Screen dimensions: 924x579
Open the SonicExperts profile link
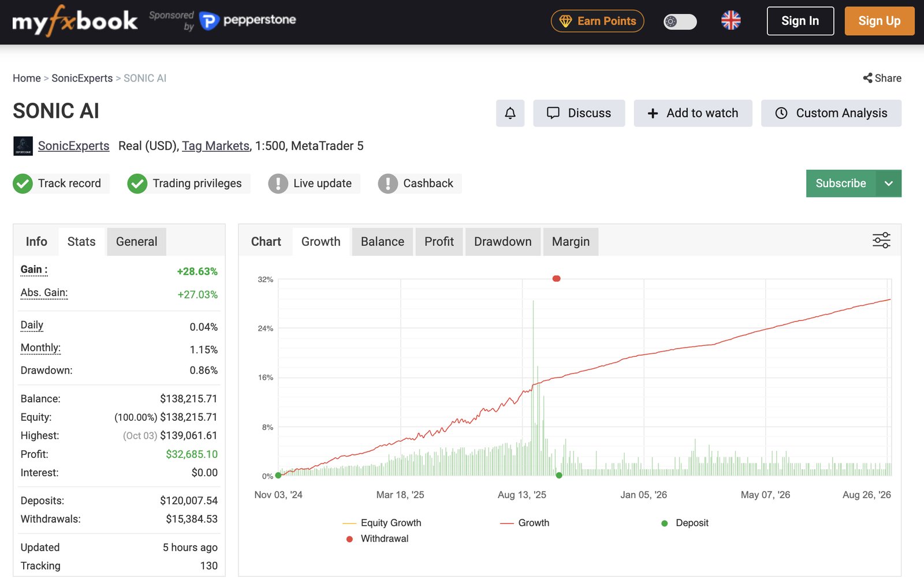(73, 146)
